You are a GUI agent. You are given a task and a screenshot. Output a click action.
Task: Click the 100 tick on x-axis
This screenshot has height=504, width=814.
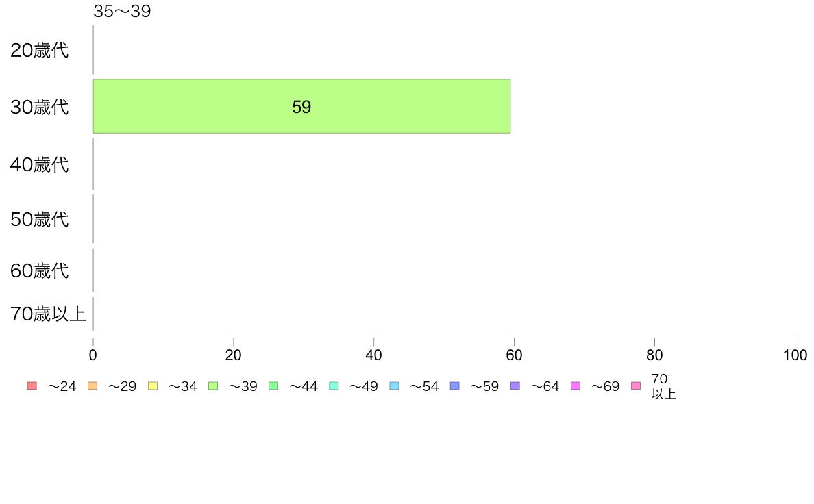795,355
